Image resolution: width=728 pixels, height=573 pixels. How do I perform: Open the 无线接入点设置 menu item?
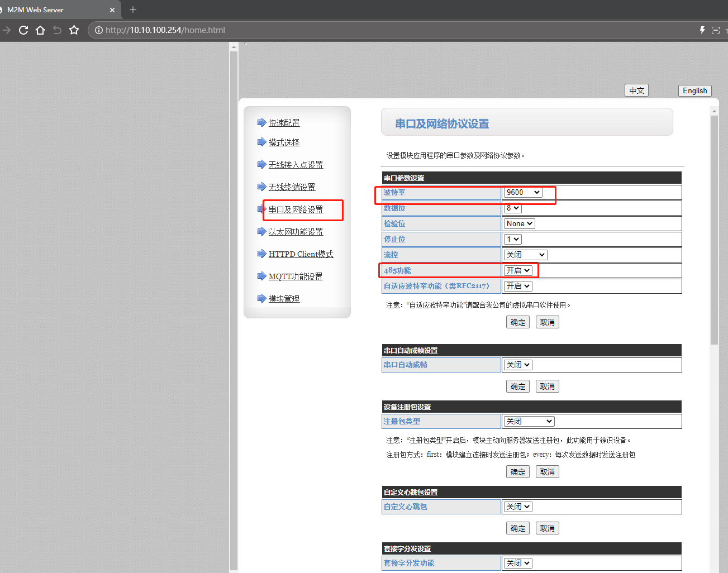coord(296,165)
